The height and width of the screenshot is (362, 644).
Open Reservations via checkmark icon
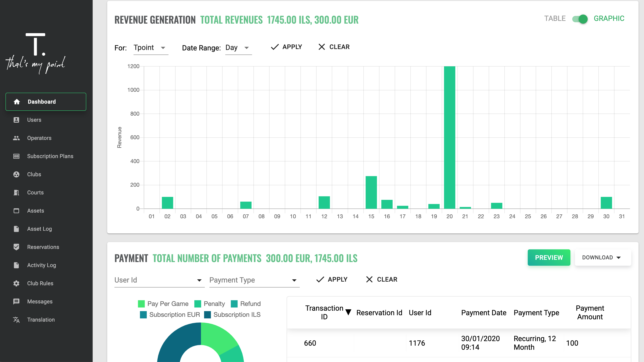(16, 247)
